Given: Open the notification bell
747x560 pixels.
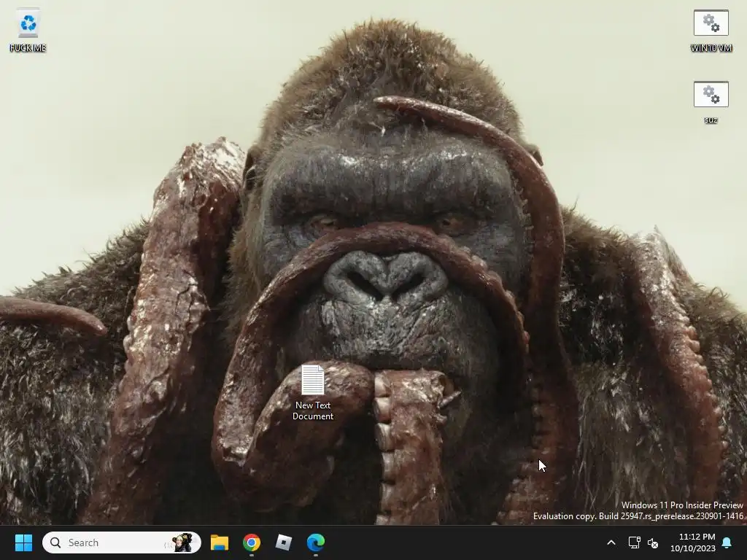Looking at the screenshot, I should 727,542.
